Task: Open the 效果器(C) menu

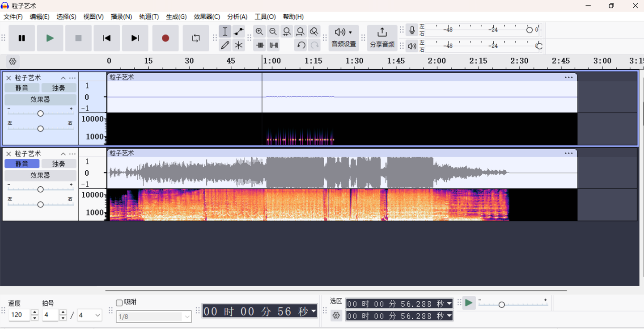Action: pyautogui.click(x=207, y=17)
